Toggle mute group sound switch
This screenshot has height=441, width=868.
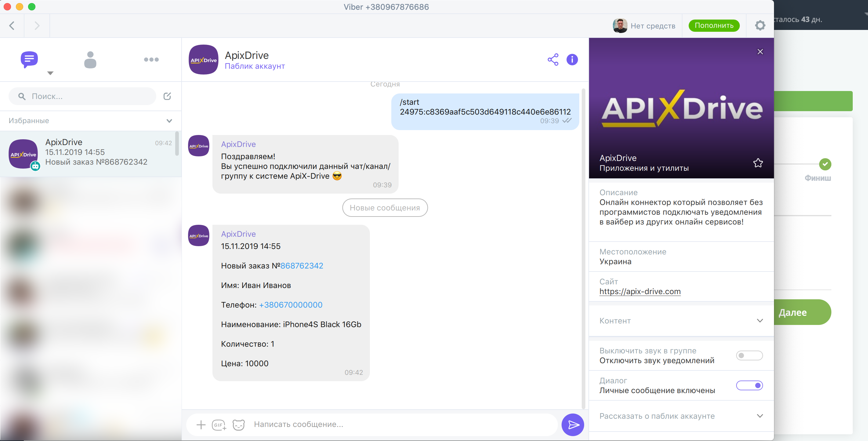(x=749, y=355)
